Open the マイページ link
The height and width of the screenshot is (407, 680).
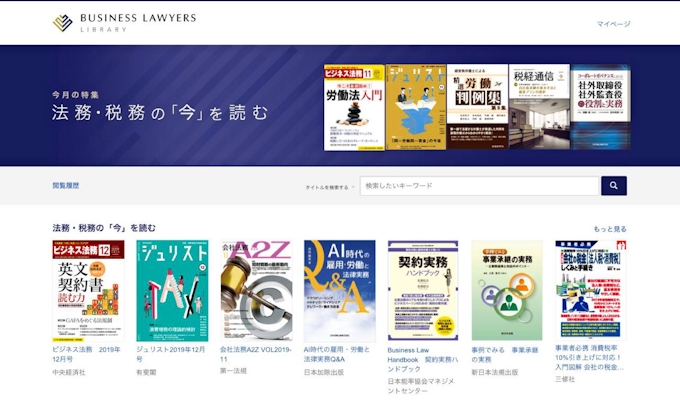point(613,23)
